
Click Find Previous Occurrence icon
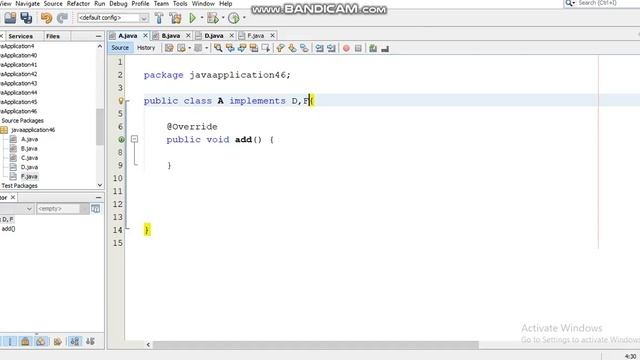click(230, 48)
